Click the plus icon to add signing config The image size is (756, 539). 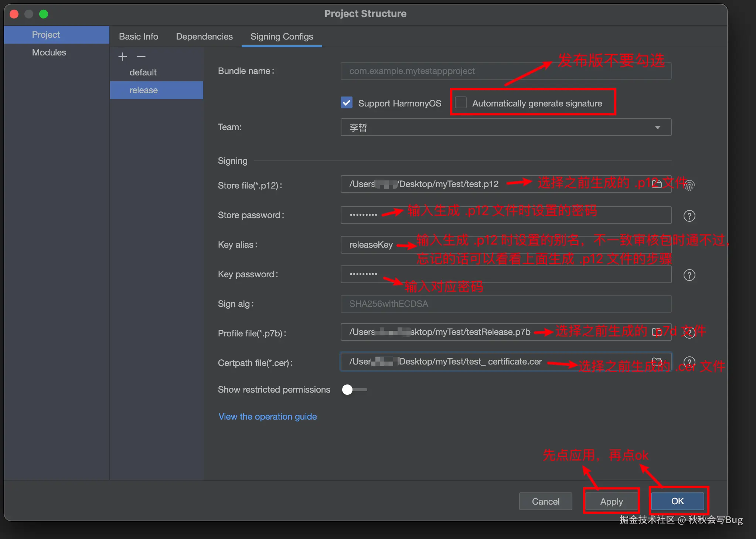[123, 57]
